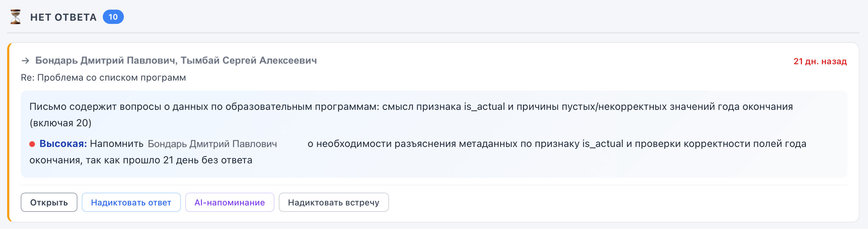
Task: Click the blue counter badge showing 10
Action: (113, 16)
